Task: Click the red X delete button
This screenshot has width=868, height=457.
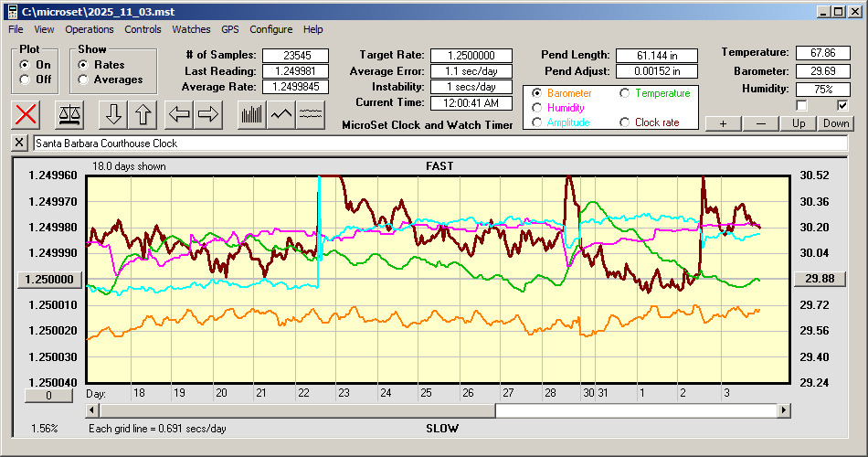Action: (26, 114)
